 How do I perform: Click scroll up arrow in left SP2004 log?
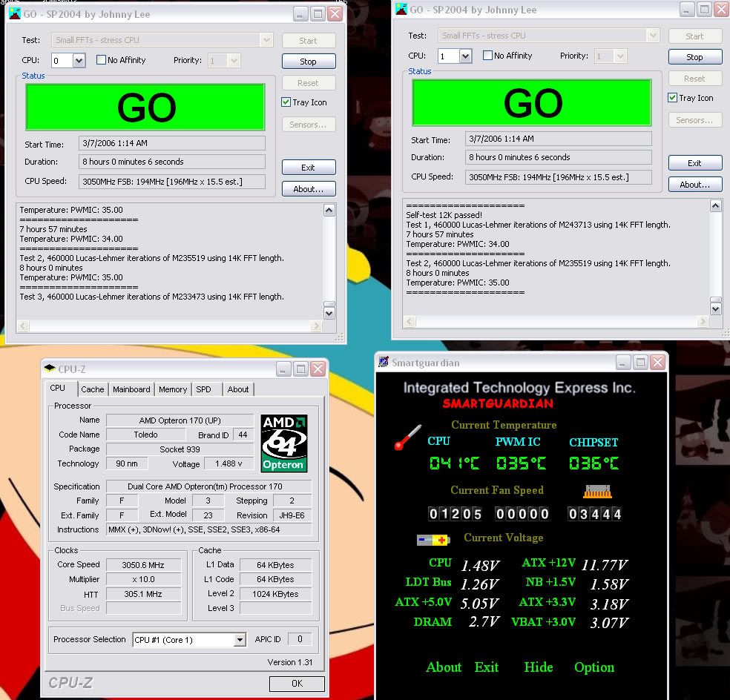click(329, 211)
